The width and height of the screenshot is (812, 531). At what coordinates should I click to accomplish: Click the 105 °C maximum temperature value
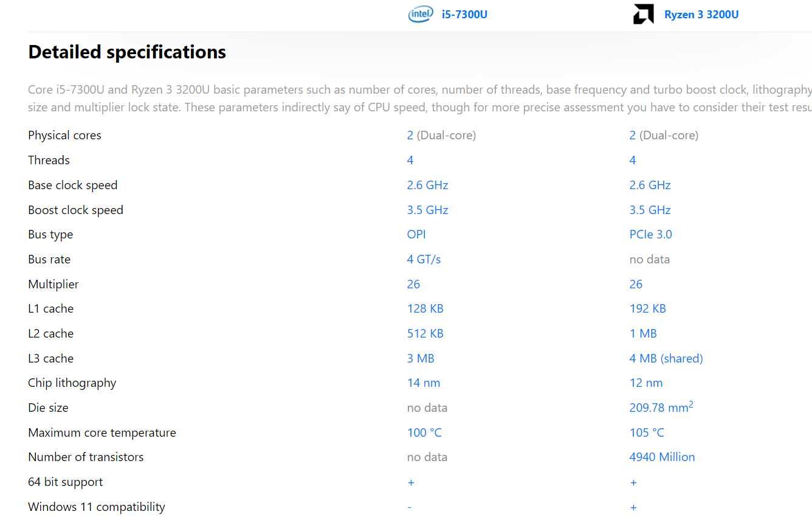tap(647, 432)
